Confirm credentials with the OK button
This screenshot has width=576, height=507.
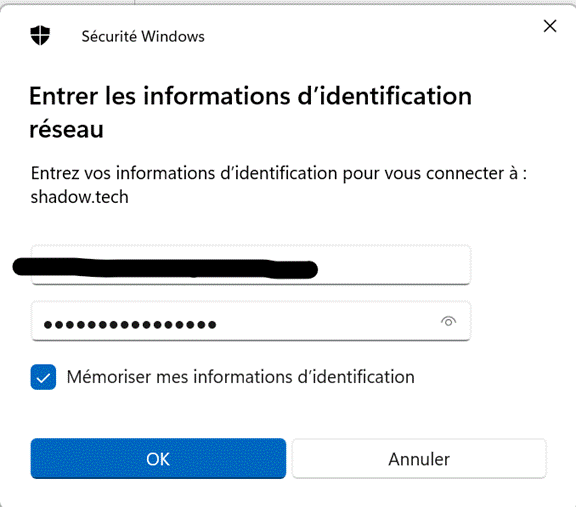tap(158, 459)
